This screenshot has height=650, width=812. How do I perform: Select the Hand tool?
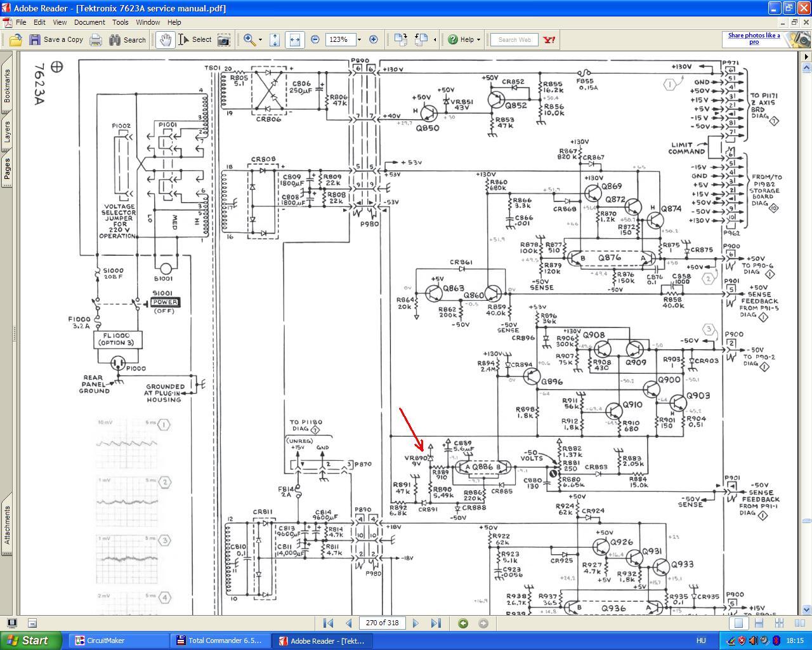[165, 39]
